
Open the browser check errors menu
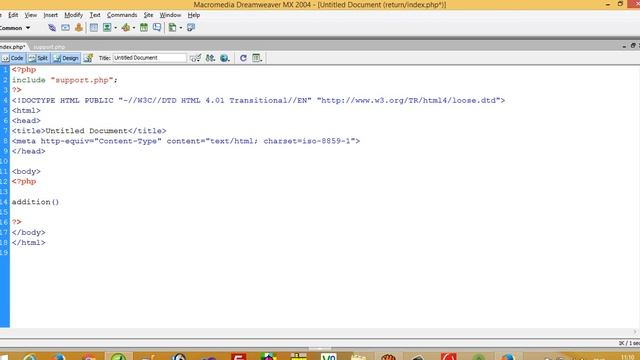click(195, 58)
